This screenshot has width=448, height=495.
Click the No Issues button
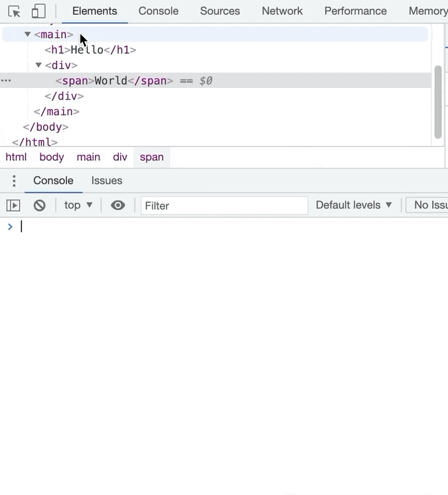(427, 205)
